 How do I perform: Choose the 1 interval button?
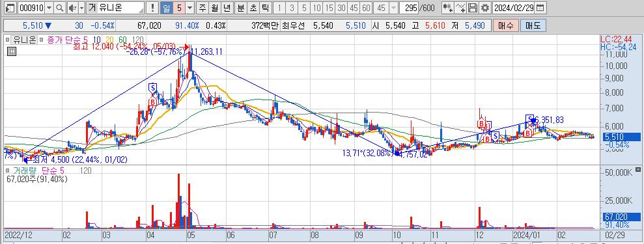click(x=279, y=8)
